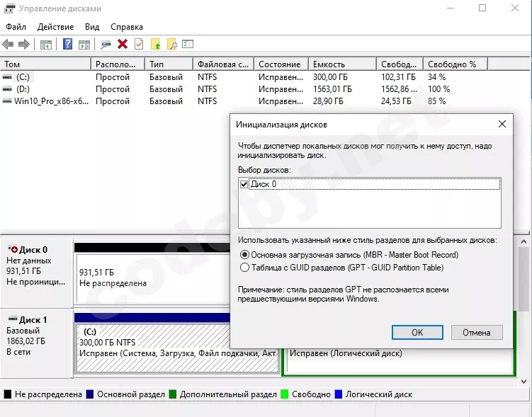
Task: Click the folder with magnifier icon
Action: [172, 45]
